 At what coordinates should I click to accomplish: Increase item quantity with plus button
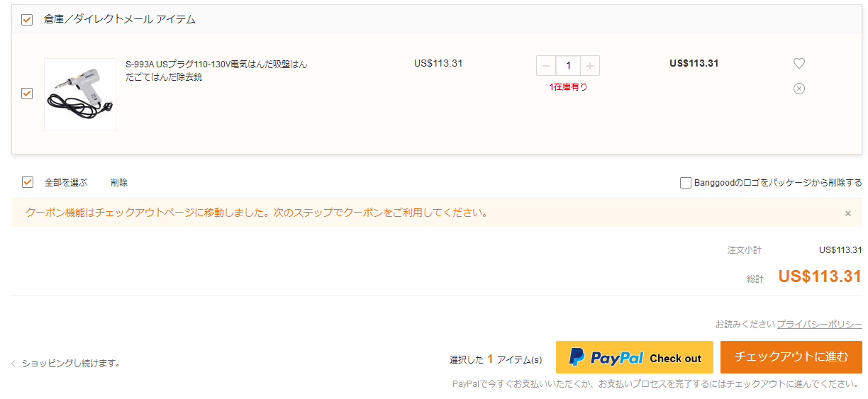tap(590, 66)
